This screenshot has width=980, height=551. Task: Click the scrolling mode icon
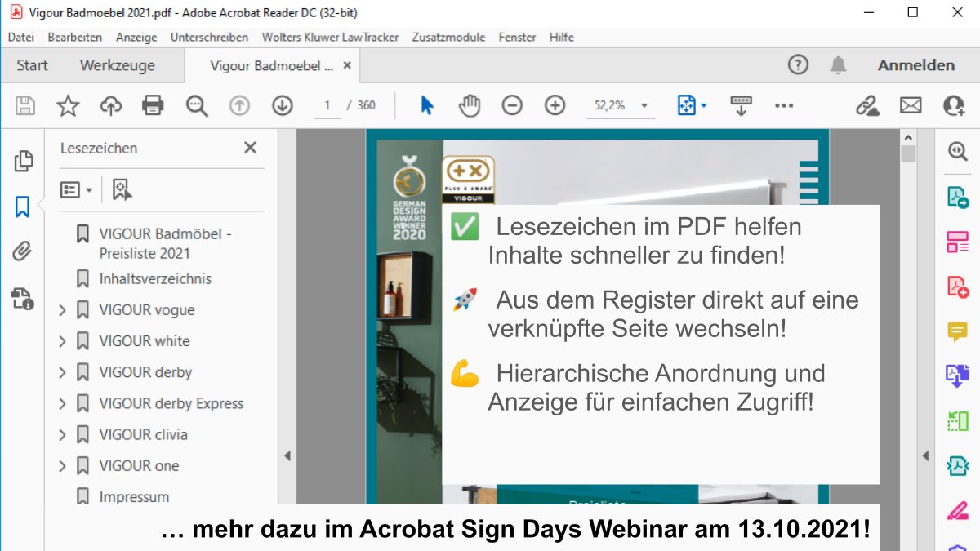tap(741, 105)
